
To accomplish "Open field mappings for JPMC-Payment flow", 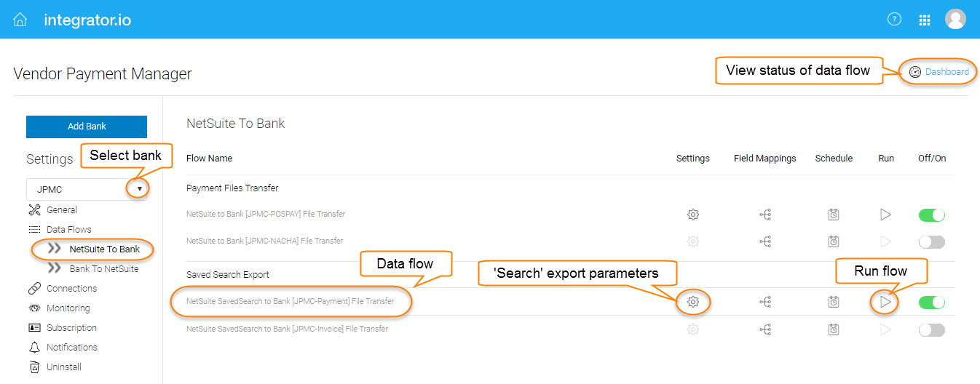I will 765,302.
